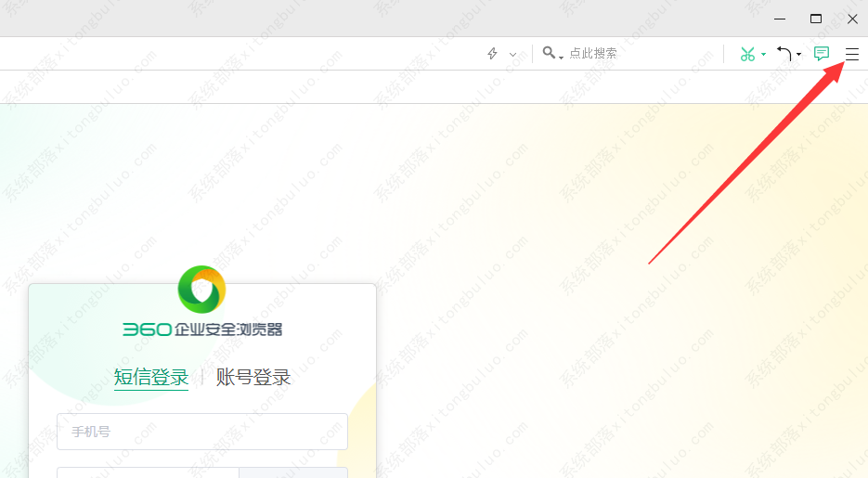This screenshot has height=478, width=868.
Task: Switch to the 账号登录 tab
Action: (x=253, y=377)
